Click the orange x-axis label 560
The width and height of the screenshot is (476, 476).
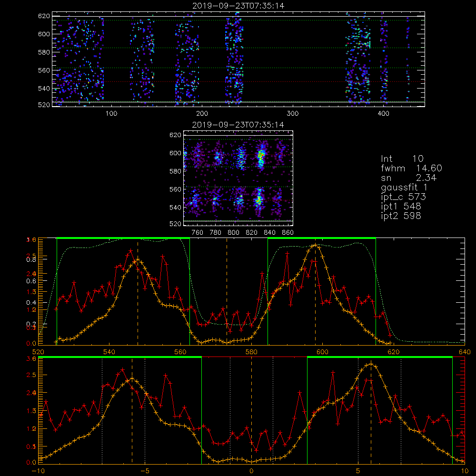(x=180, y=352)
